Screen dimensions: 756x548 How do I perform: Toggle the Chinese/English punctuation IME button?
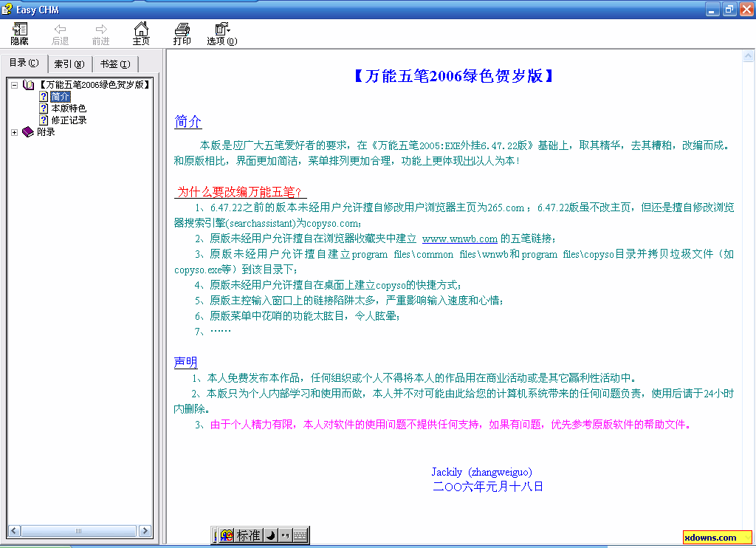pos(286,535)
